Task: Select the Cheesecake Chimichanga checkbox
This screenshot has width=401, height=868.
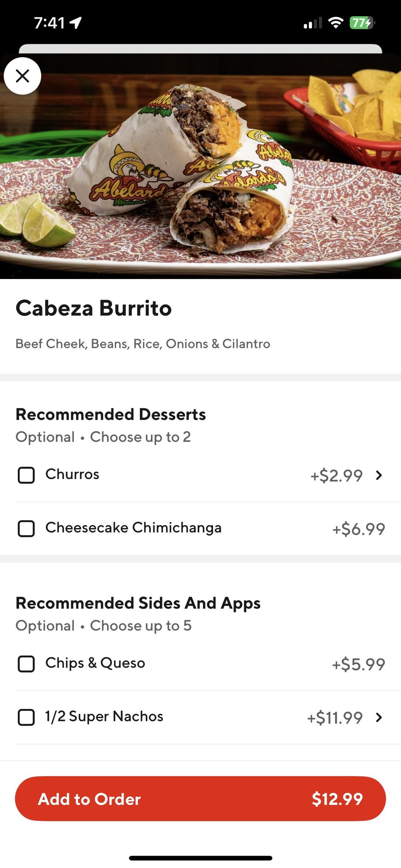Action: click(x=26, y=528)
